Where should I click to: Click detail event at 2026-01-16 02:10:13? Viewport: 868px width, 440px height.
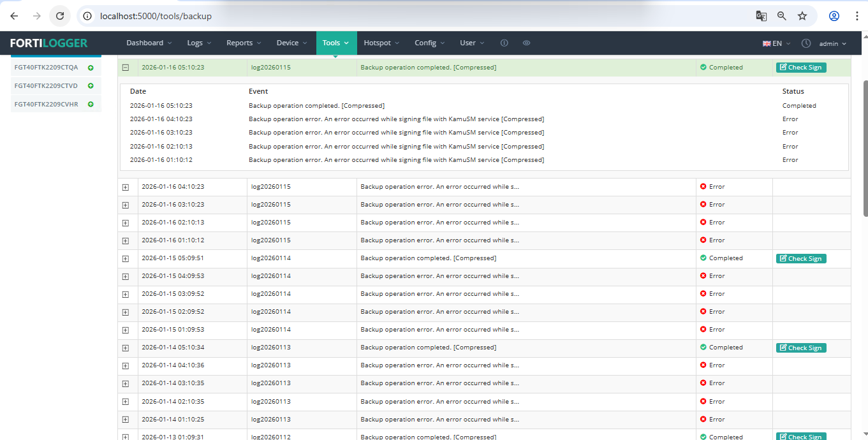point(396,147)
